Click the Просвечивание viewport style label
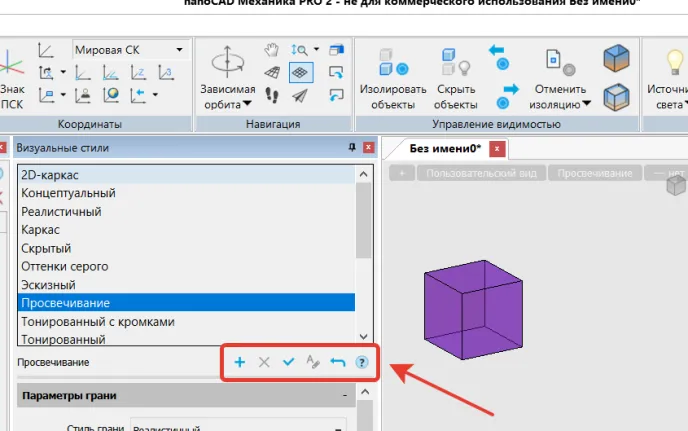688x431 pixels. [x=596, y=173]
